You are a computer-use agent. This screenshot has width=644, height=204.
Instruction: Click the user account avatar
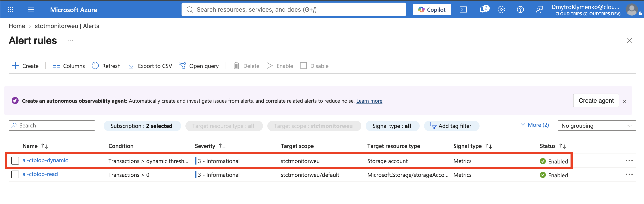tap(632, 10)
